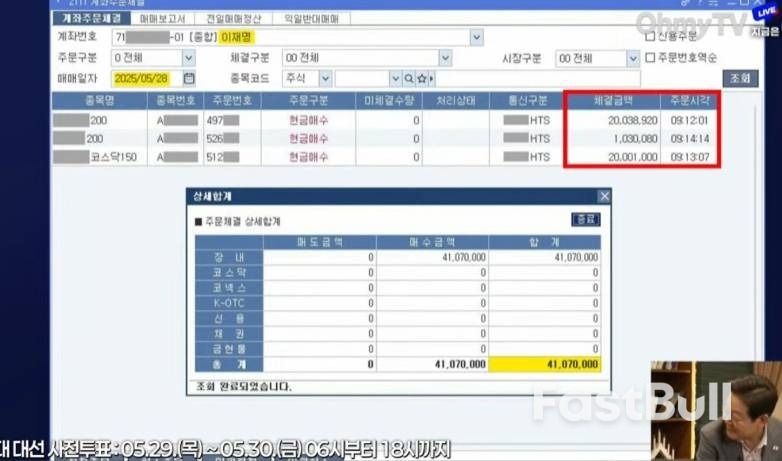Select the 총계 row label
The image size is (782, 461).
pyautogui.click(x=229, y=364)
